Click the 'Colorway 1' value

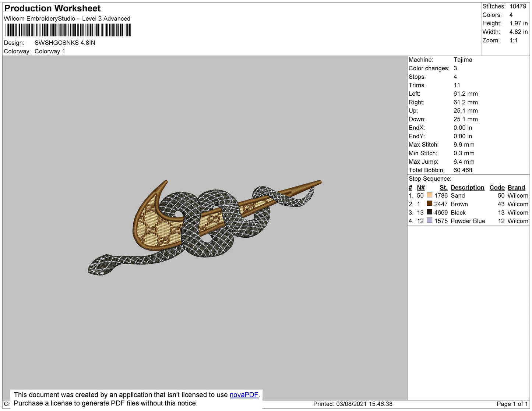tap(50, 52)
